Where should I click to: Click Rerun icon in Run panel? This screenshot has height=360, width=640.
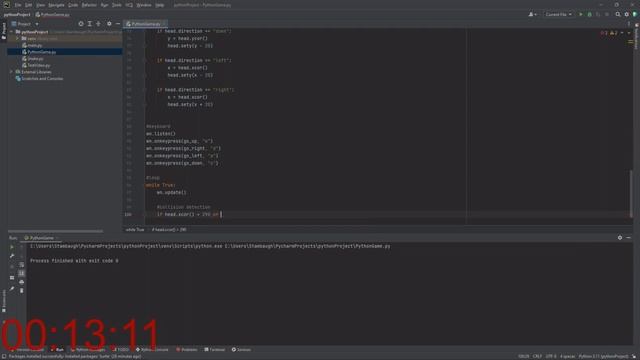[x=12, y=247]
